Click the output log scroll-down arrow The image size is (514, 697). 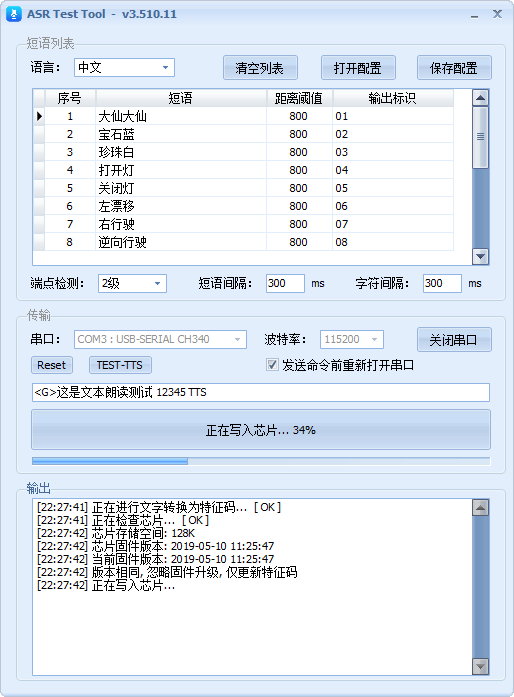click(480, 666)
